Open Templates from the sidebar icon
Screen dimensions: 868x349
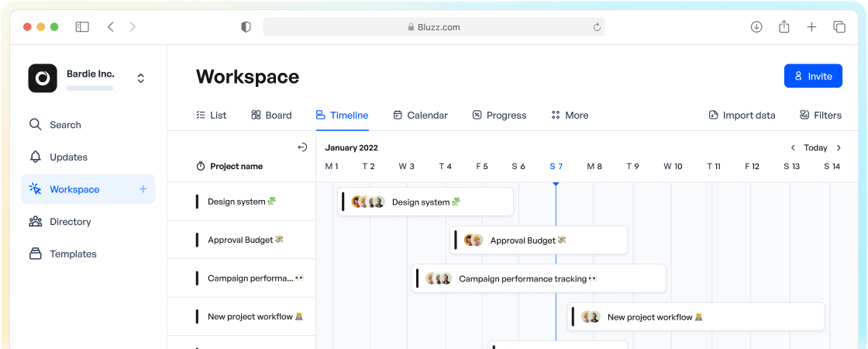point(36,254)
